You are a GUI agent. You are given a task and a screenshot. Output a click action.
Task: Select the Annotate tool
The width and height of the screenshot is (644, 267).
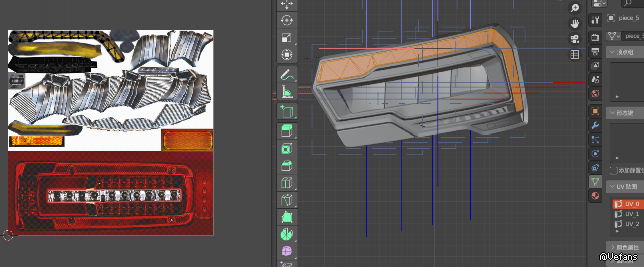pyautogui.click(x=287, y=75)
